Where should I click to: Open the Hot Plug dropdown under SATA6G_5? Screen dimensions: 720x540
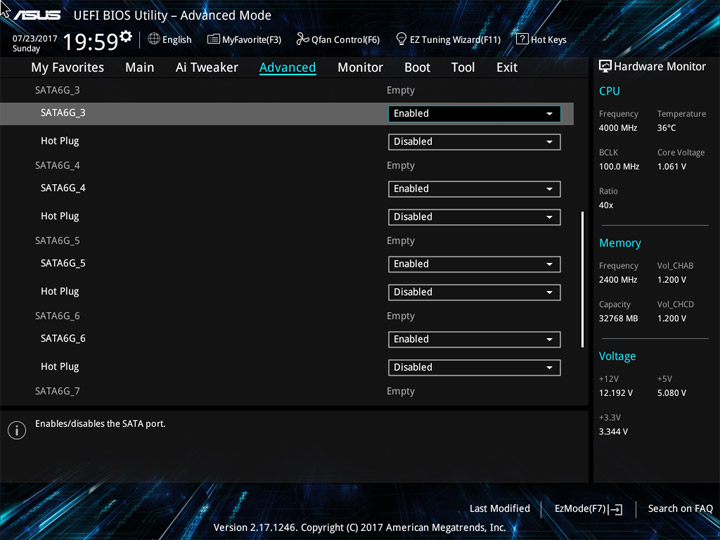(x=474, y=292)
